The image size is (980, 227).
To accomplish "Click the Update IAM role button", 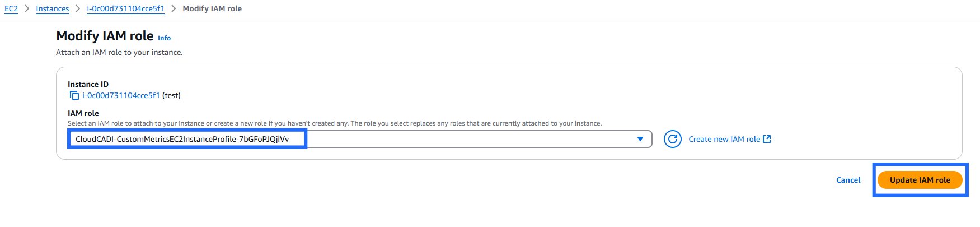I will (x=920, y=180).
